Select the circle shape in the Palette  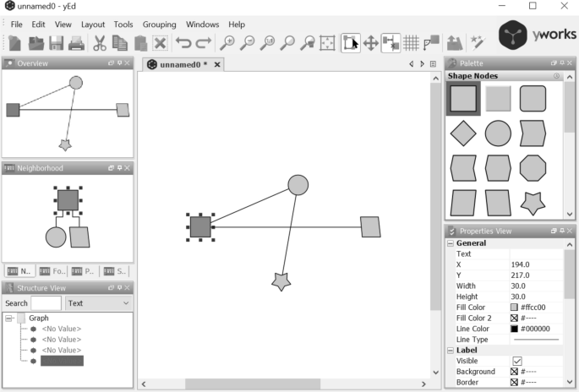point(498,133)
